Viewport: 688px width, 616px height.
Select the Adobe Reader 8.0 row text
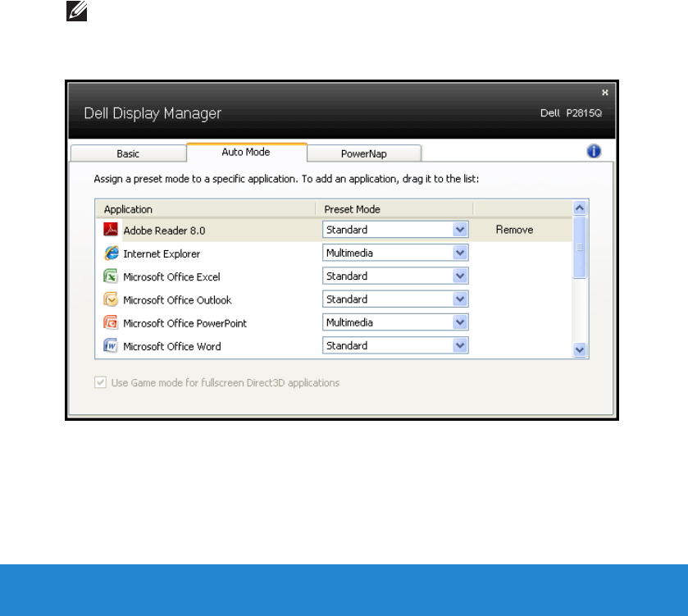coord(164,230)
